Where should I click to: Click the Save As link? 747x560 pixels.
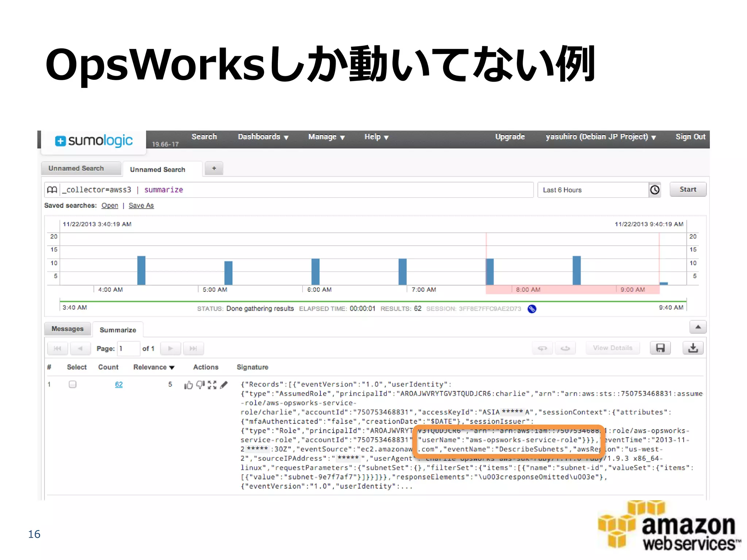pyautogui.click(x=141, y=206)
